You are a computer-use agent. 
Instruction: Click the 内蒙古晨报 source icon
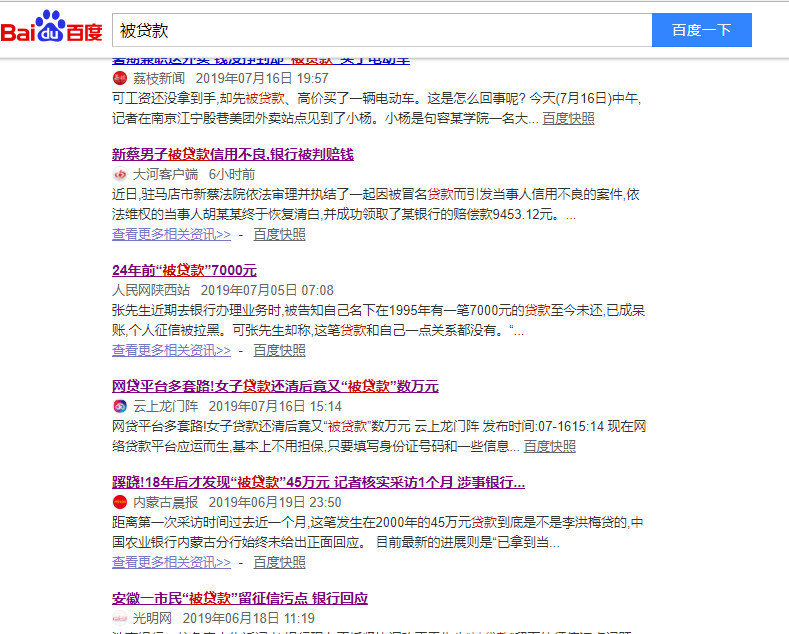(120, 502)
